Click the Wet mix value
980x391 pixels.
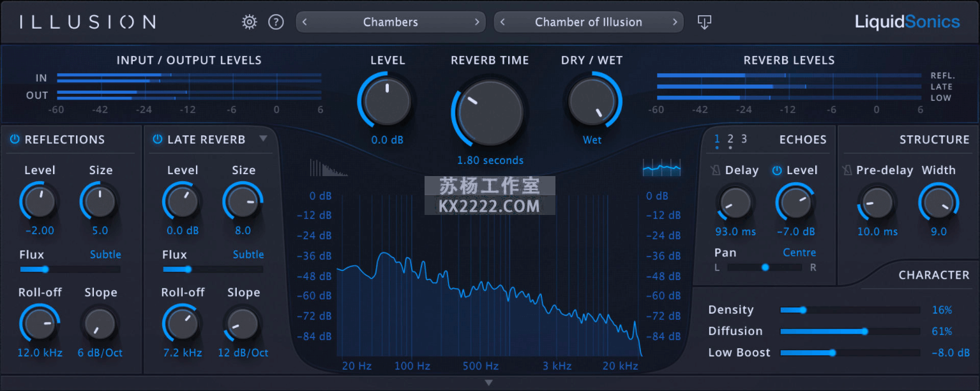(592, 140)
